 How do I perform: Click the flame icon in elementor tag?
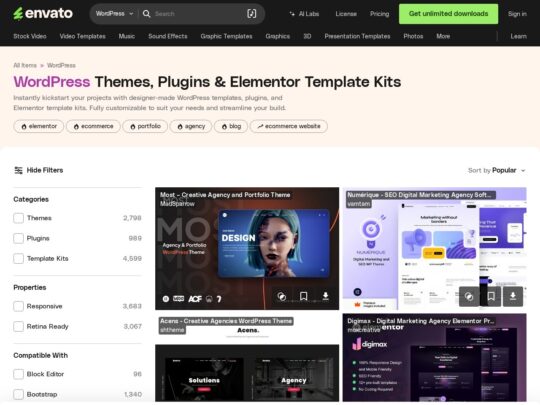click(x=24, y=126)
